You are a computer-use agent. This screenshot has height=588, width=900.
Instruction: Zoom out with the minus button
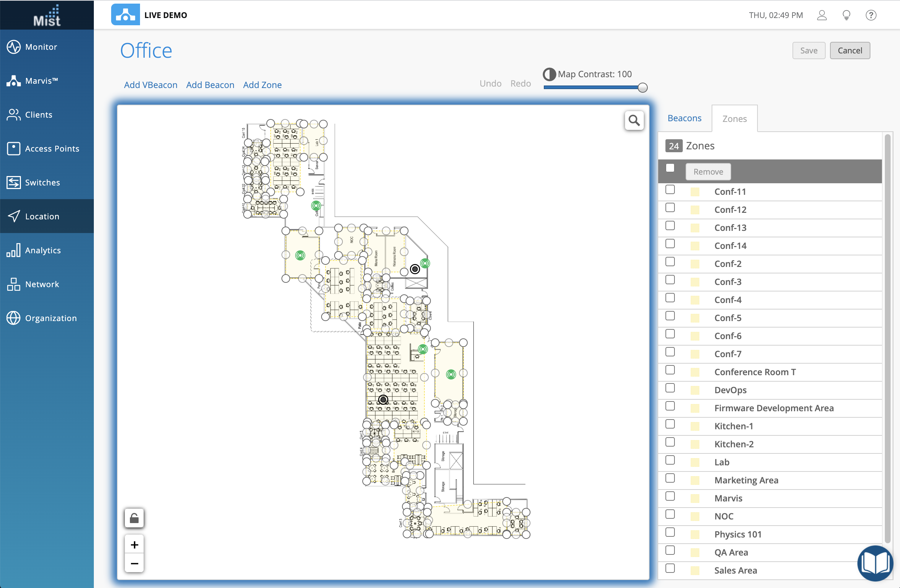click(134, 563)
